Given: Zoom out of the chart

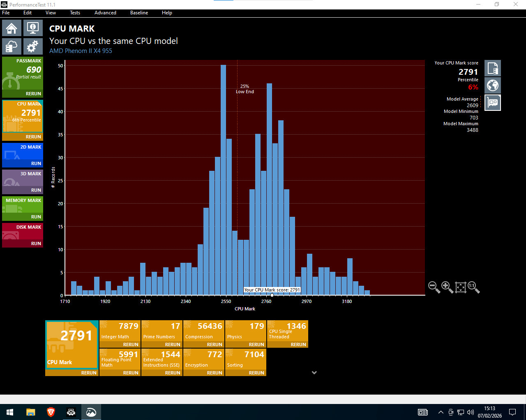Looking at the screenshot, I should [434, 287].
